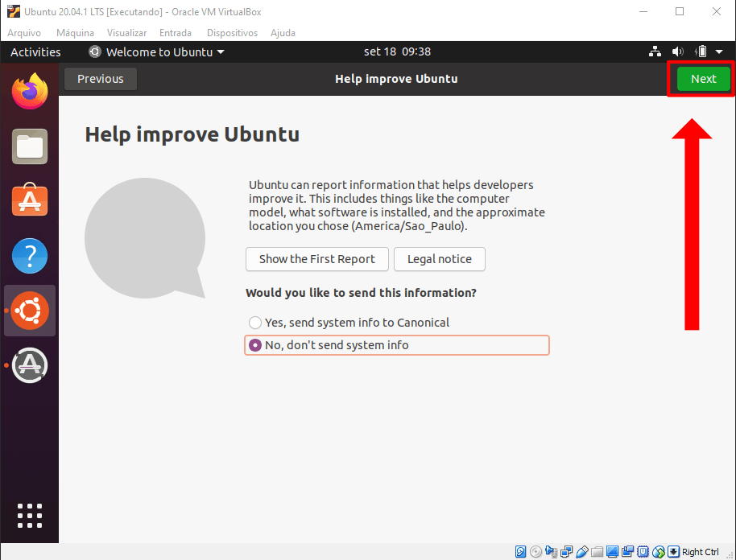Launch Ubuntu Software from the dock

point(30,200)
